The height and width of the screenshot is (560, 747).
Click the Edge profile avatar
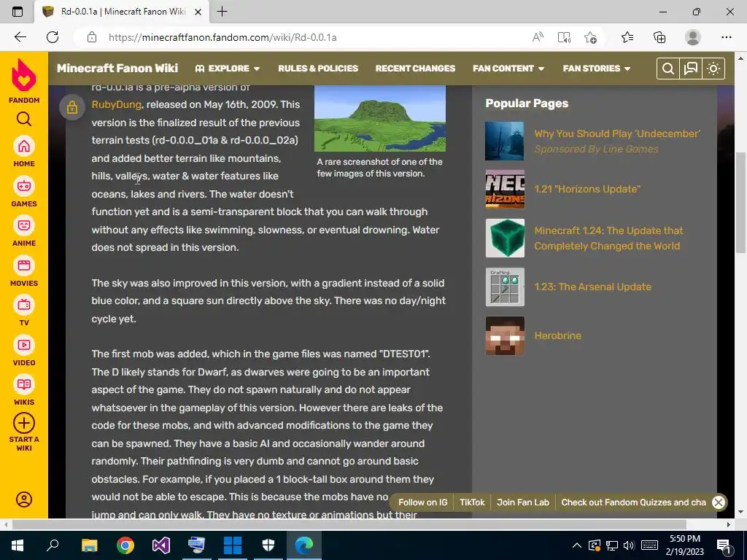pos(693,37)
